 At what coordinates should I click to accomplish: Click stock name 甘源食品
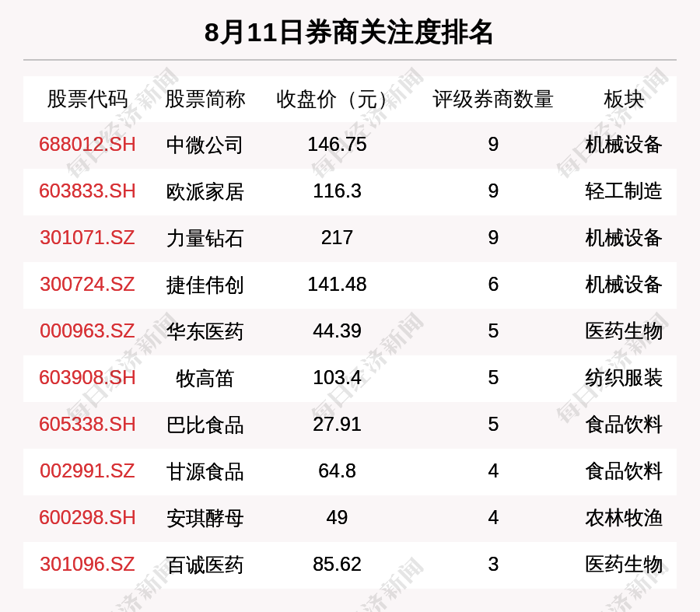pos(205,471)
